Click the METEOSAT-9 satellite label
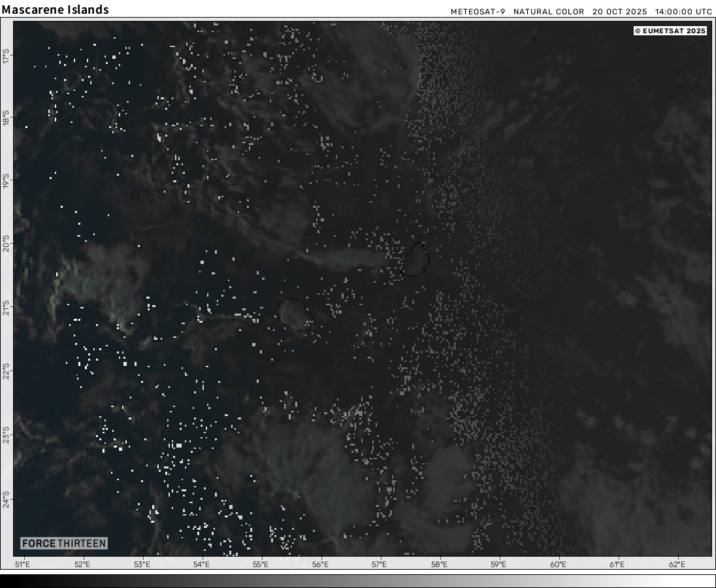 pos(478,12)
